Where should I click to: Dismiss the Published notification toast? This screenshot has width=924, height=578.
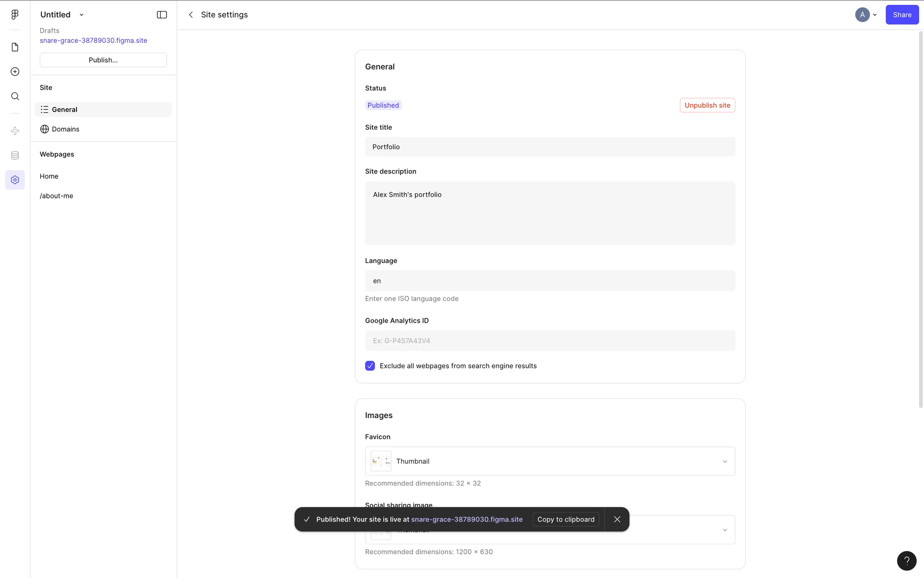tap(617, 519)
